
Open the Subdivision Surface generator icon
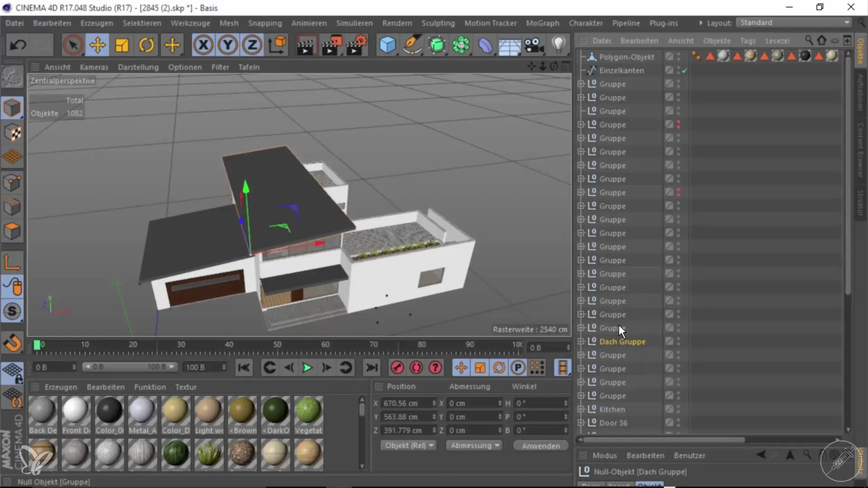tap(437, 45)
